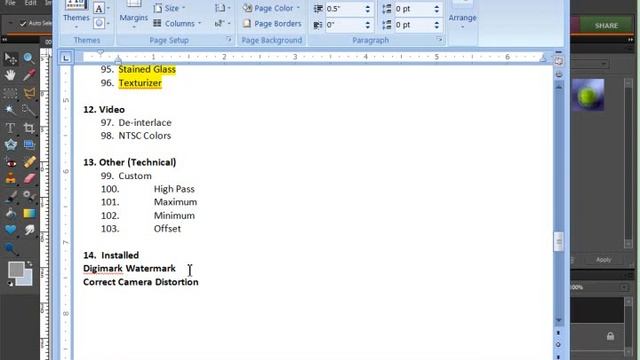Reset default colors small black-white icon
This screenshot has width=640, height=360.
(10, 283)
